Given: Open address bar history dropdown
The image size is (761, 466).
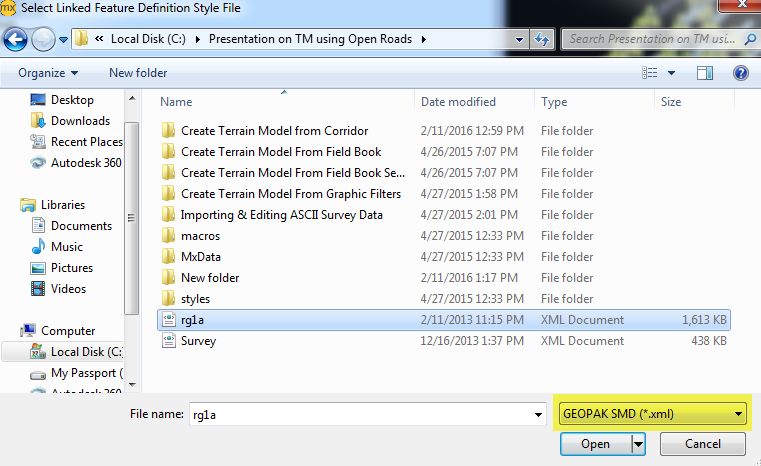Looking at the screenshot, I should 519,39.
